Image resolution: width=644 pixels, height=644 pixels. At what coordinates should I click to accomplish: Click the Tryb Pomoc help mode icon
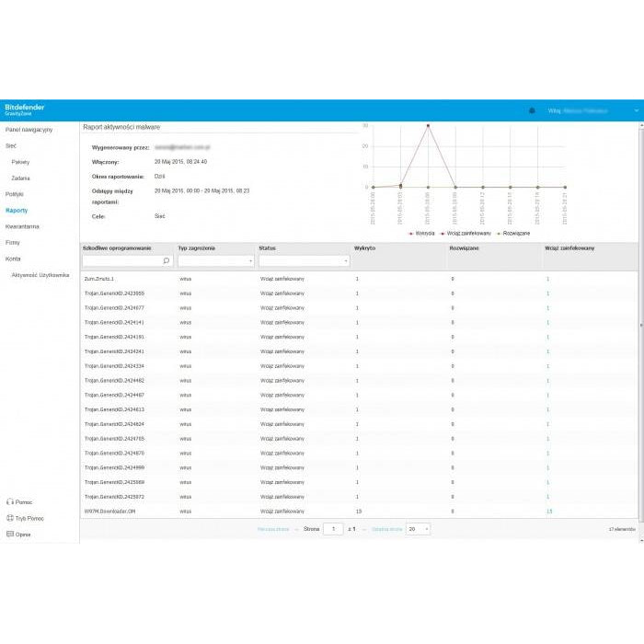click(x=10, y=518)
